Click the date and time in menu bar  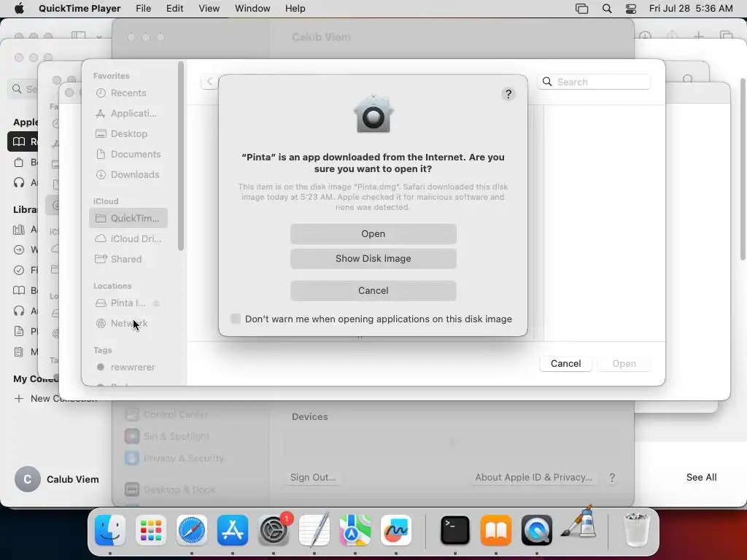click(691, 9)
